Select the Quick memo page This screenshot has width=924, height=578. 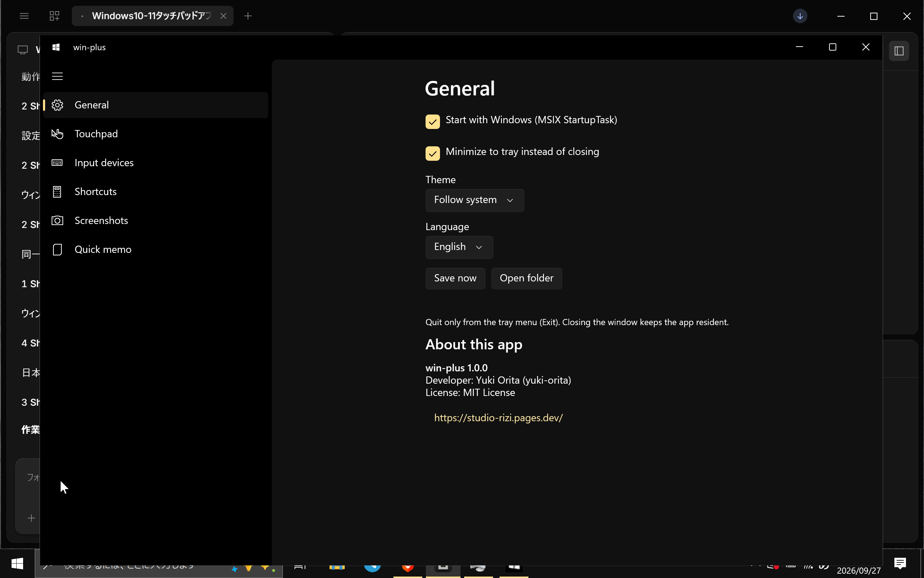156,249
